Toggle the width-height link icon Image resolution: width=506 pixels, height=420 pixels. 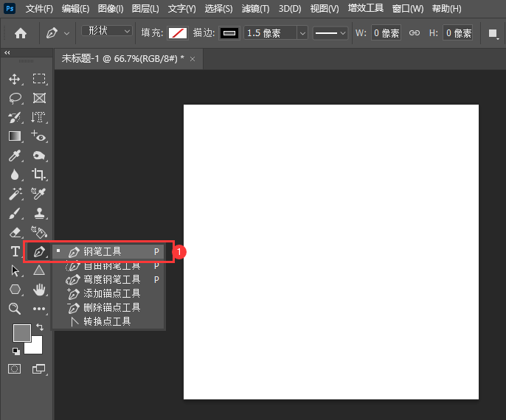click(x=415, y=33)
